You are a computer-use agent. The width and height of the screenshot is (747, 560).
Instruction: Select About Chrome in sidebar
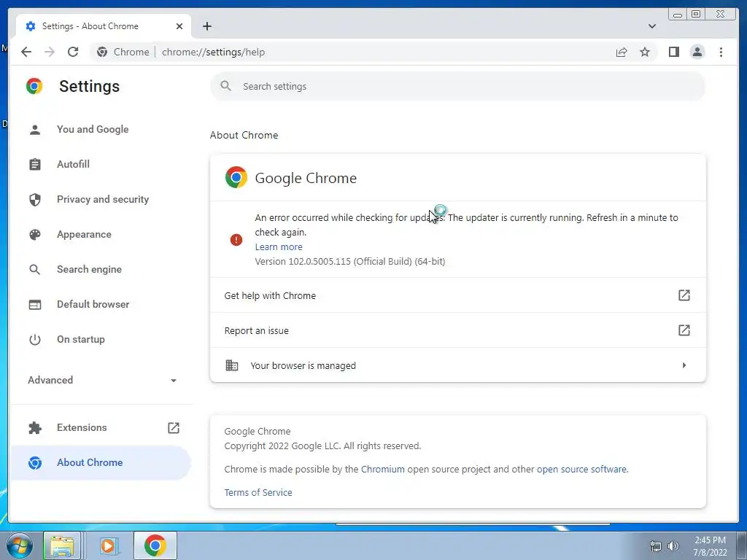[x=101, y=462]
